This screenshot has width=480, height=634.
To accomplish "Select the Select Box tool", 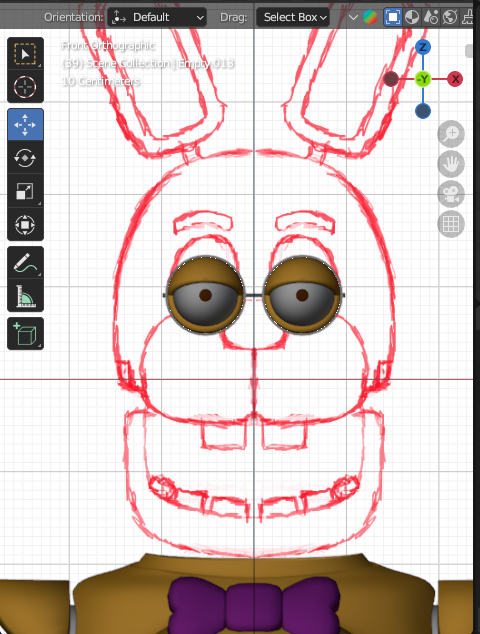I will (25, 54).
